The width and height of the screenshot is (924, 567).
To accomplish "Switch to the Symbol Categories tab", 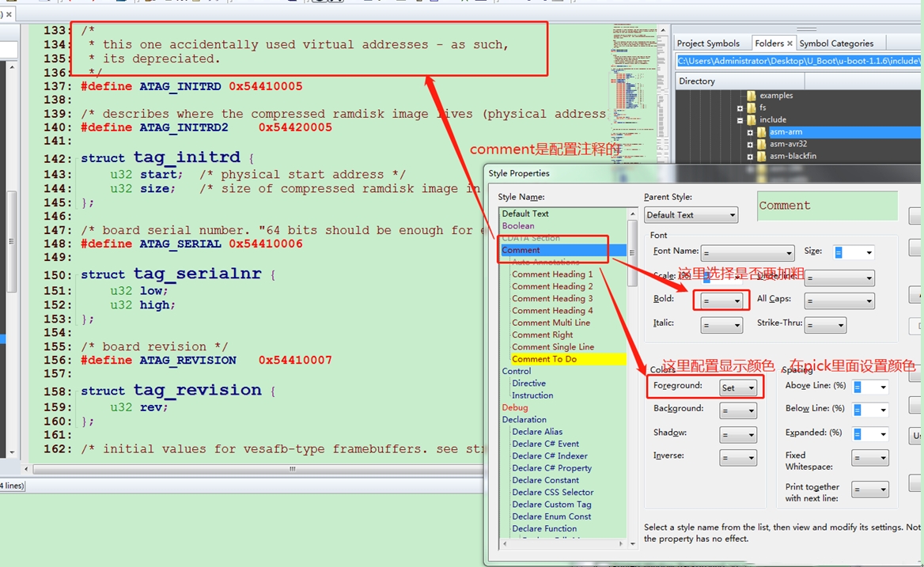I will pyautogui.click(x=836, y=43).
